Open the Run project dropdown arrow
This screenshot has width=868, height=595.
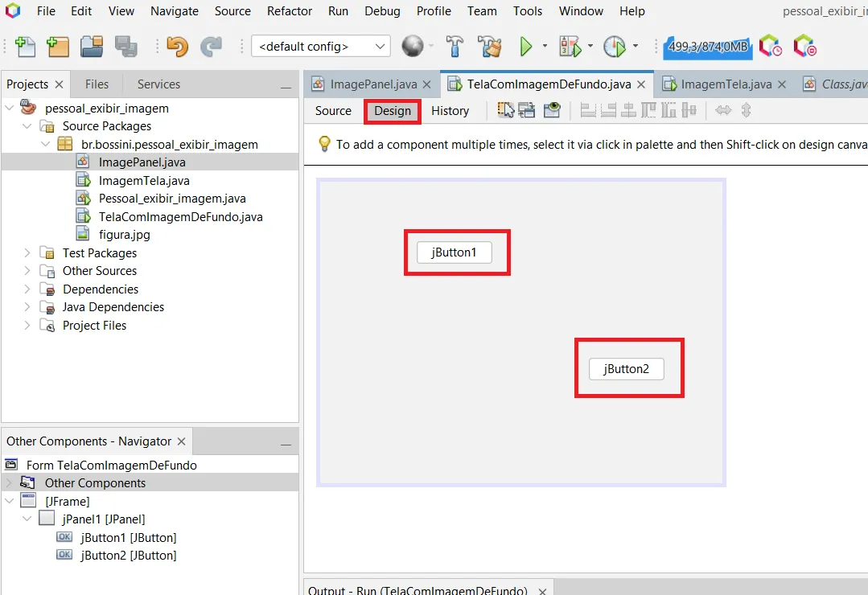[545, 46]
